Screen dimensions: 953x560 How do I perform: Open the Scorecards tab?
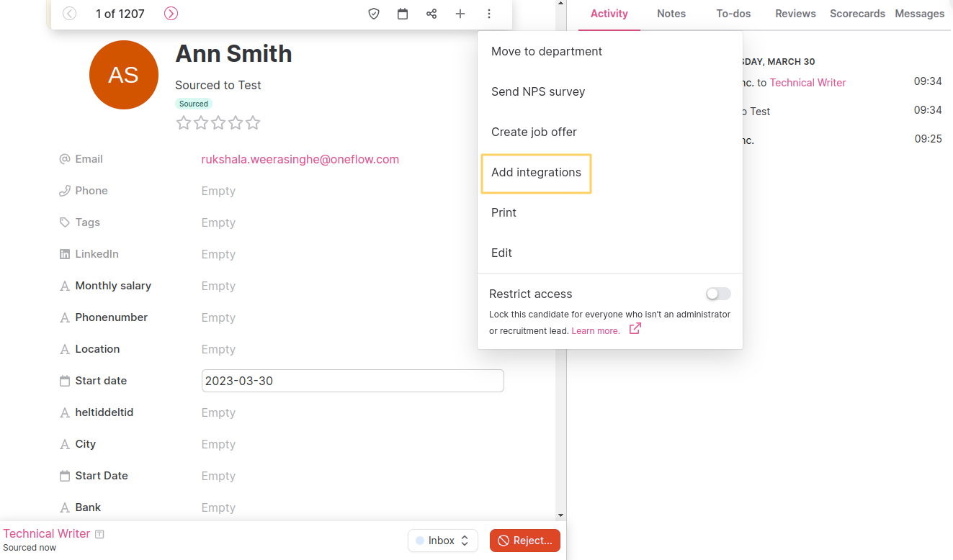tap(857, 14)
